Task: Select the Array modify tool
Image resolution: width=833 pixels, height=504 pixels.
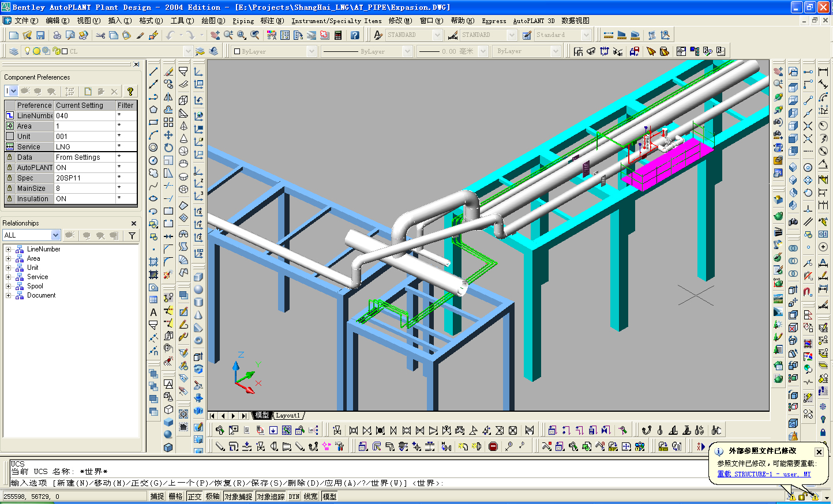Action: pyautogui.click(x=168, y=122)
